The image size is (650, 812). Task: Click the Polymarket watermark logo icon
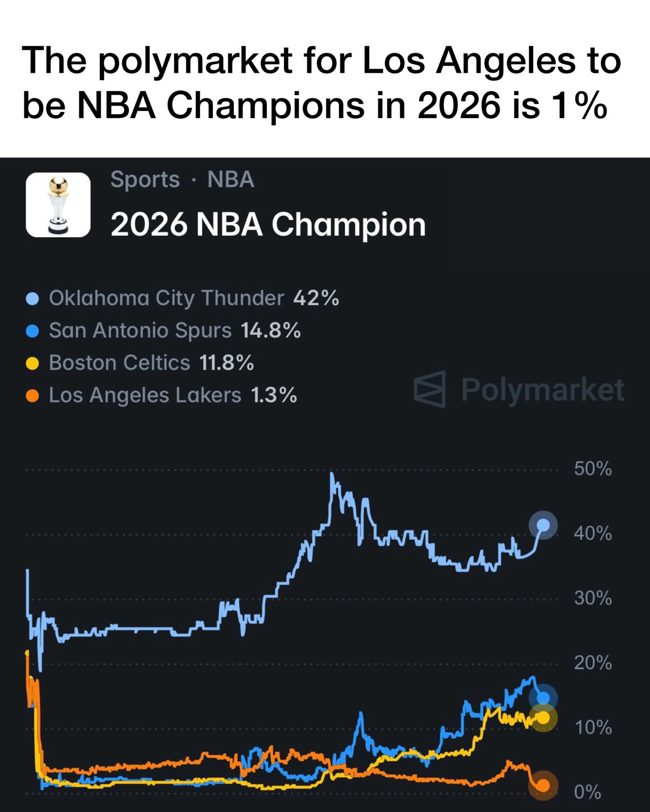click(429, 389)
